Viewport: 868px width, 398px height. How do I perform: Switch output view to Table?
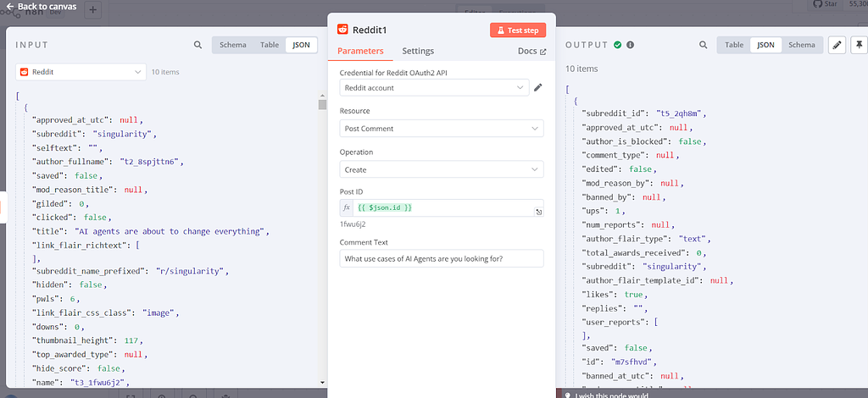click(x=734, y=45)
